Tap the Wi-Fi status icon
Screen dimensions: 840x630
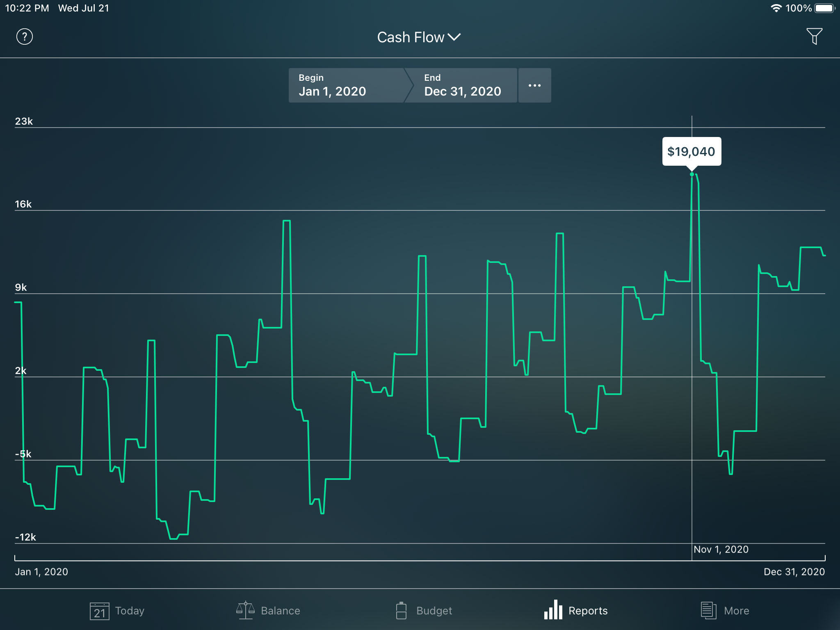776,8
